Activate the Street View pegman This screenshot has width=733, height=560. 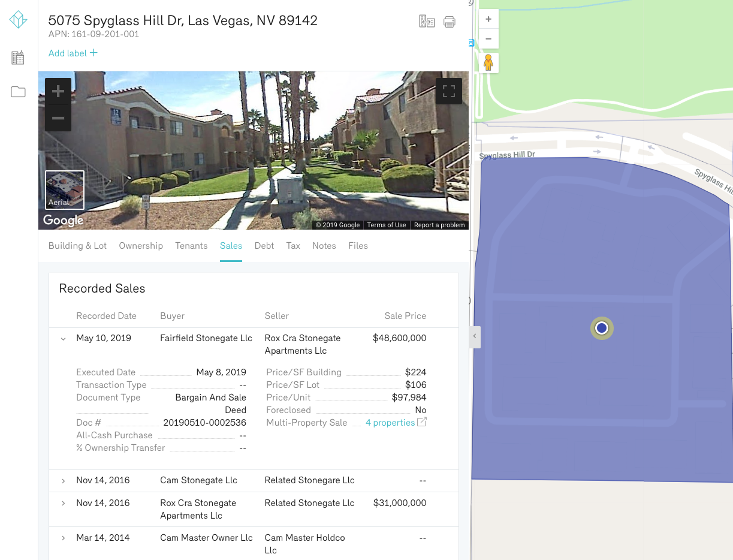coord(488,62)
